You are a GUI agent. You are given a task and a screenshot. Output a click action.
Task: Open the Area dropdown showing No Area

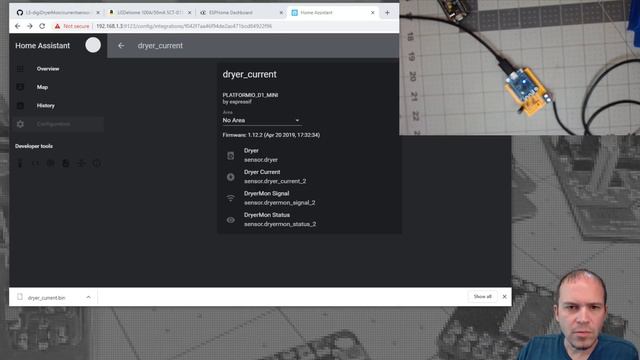pyautogui.click(x=261, y=120)
